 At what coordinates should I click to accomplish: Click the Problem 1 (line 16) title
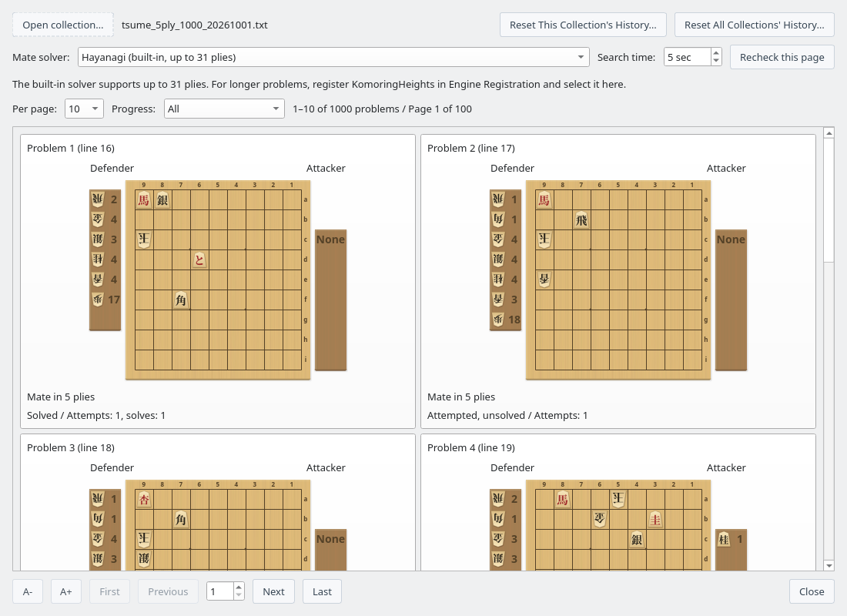[x=71, y=148]
